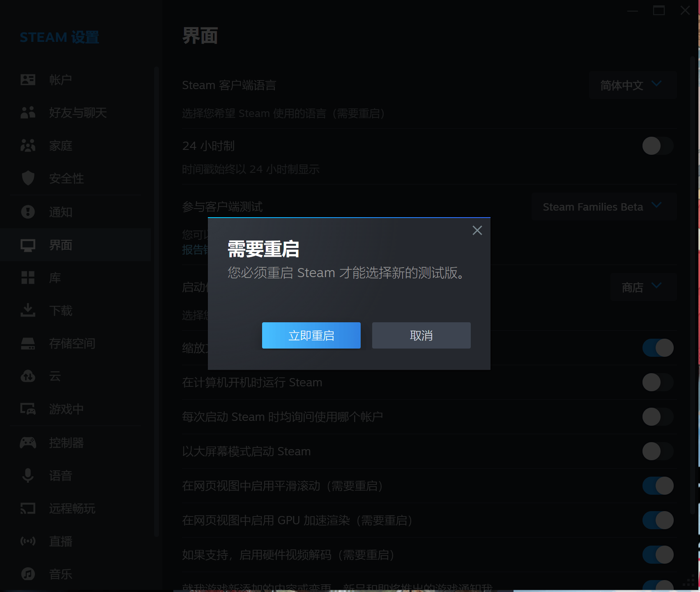Click the 需要重启 dialog heading
The width and height of the screenshot is (700, 592).
pyautogui.click(x=263, y=249)
